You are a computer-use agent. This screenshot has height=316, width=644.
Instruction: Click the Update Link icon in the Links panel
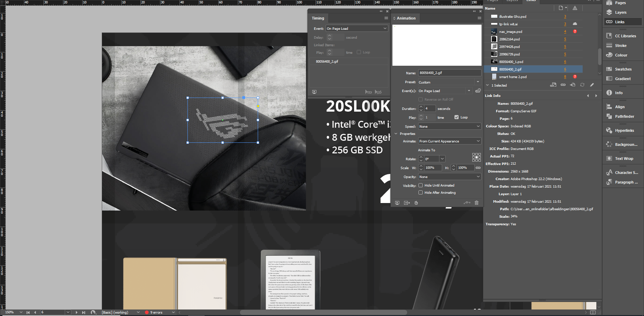582,85
